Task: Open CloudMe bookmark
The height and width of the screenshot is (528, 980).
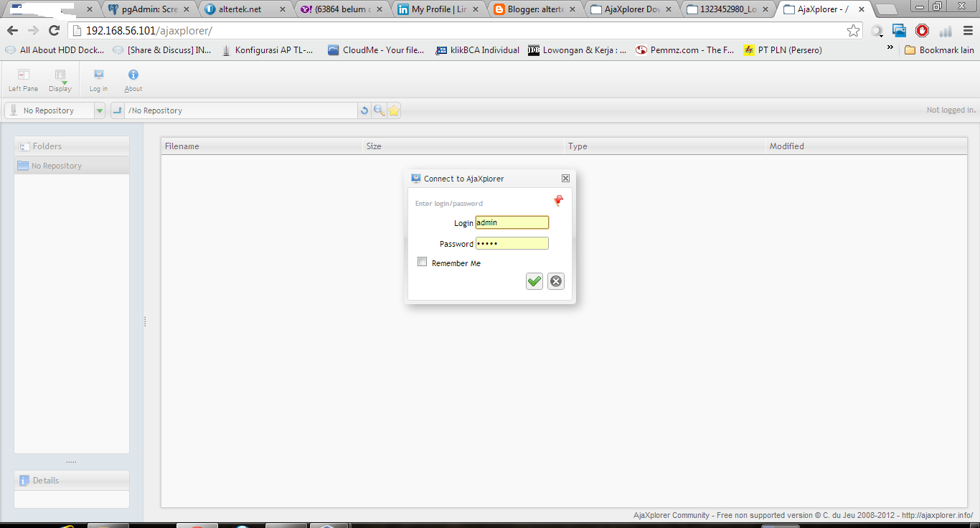Action: coord(376,50)
